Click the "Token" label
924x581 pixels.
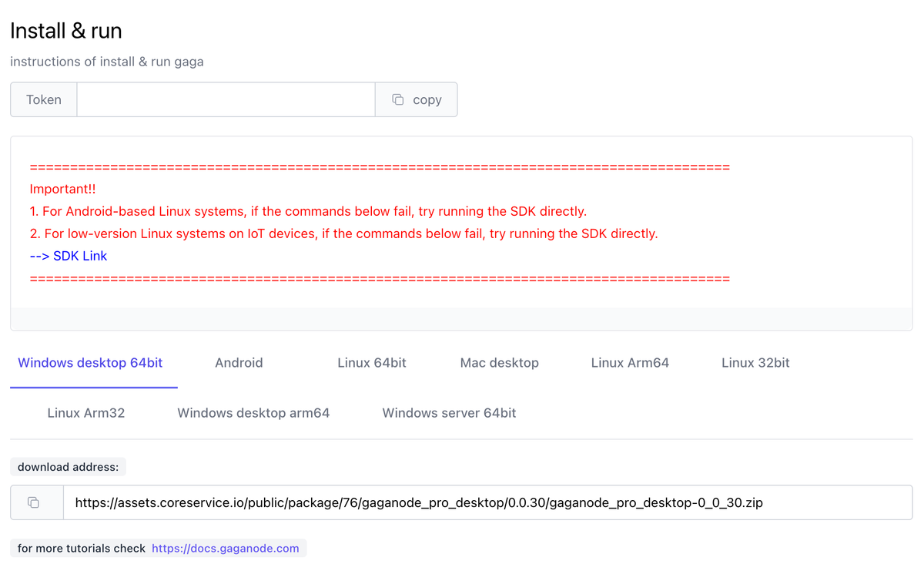(x=44, y=99)
